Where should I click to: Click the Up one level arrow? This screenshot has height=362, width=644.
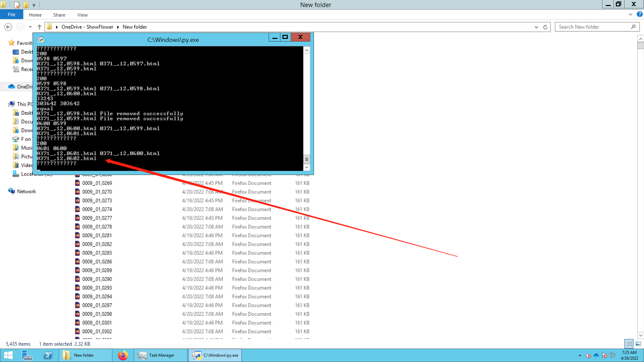(x=39, y=27)
